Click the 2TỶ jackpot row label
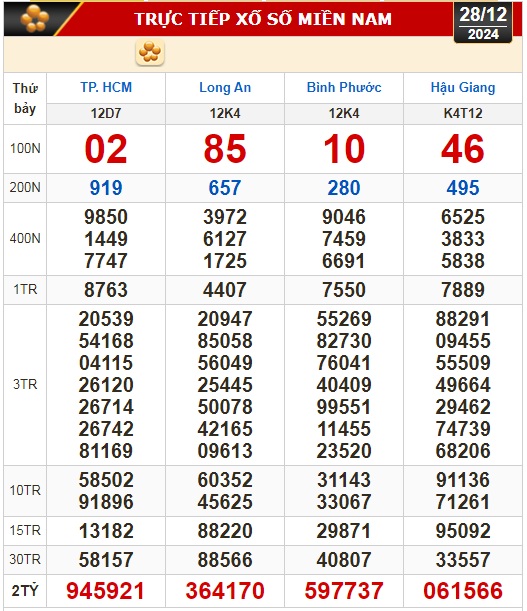Screen dimensions: 527x611 (25, 591)
